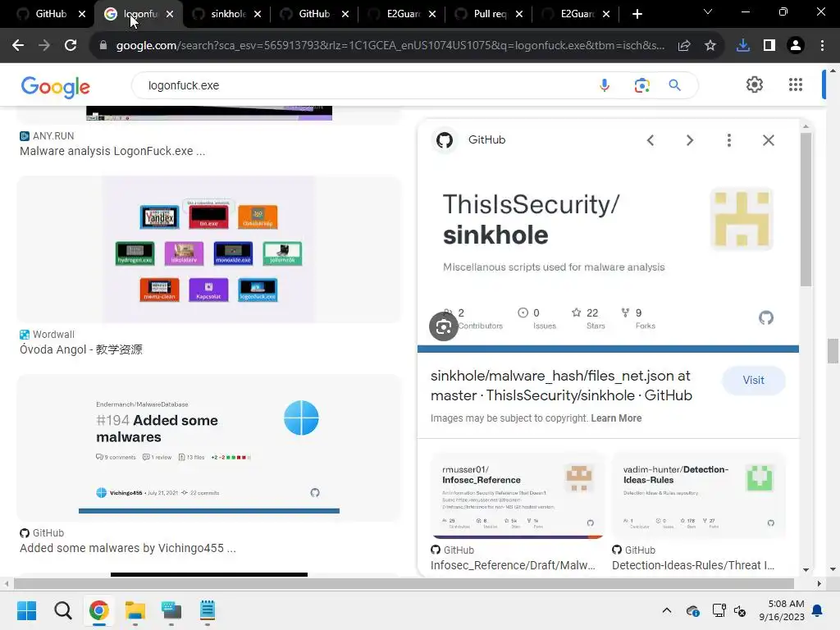The height and width of the screenshot is (630, 840).
Task: Click page horizontal scrollbar
Action: click(x=404, y=583)
